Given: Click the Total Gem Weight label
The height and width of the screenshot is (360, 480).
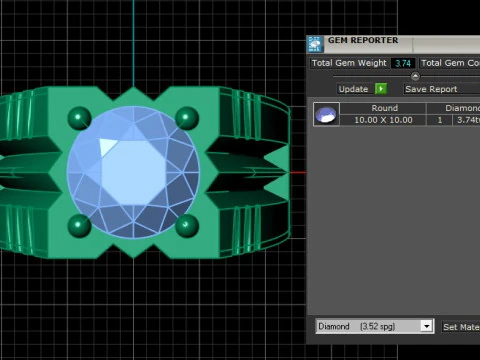Looking at the screenshot, I should click(x=349, y=63).
